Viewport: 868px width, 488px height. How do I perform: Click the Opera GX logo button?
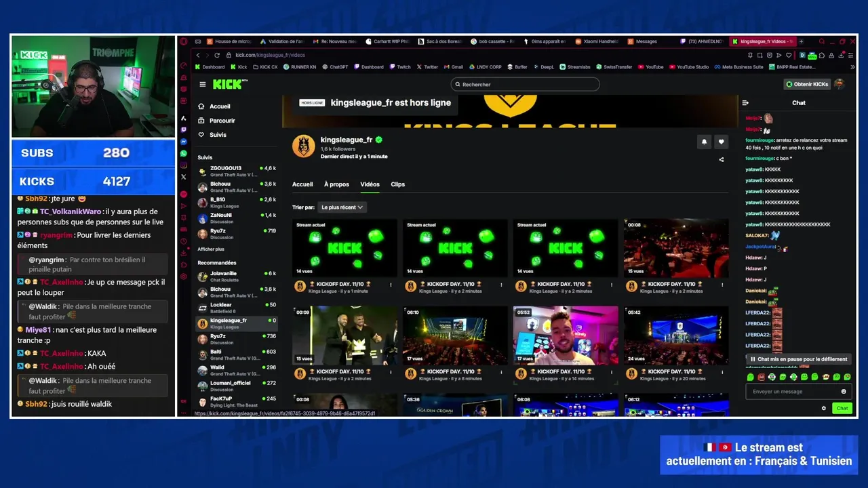pyautogui.click(x=184, y=42)
